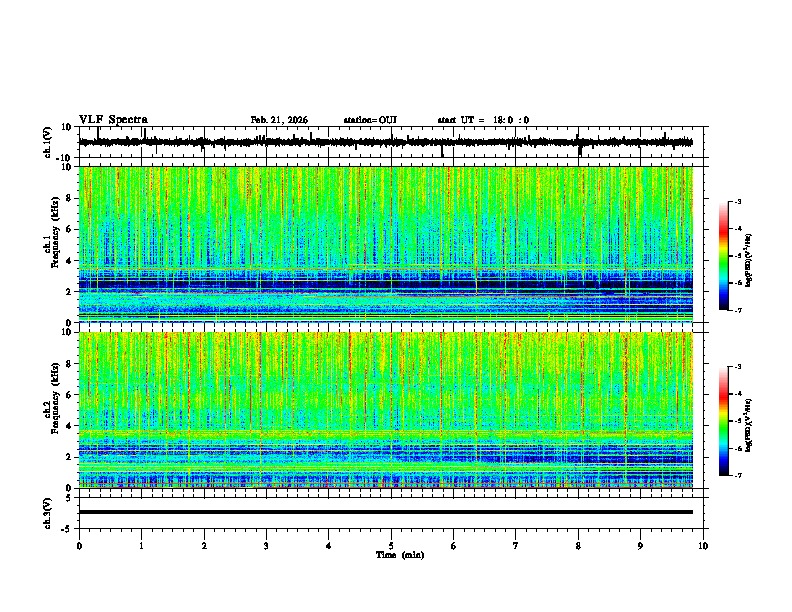The height and width of the screenshot is (612, 792).
Task: Click the ch.2 "Frequency (kHz)" axis label
Action: (x=55, y=398)
